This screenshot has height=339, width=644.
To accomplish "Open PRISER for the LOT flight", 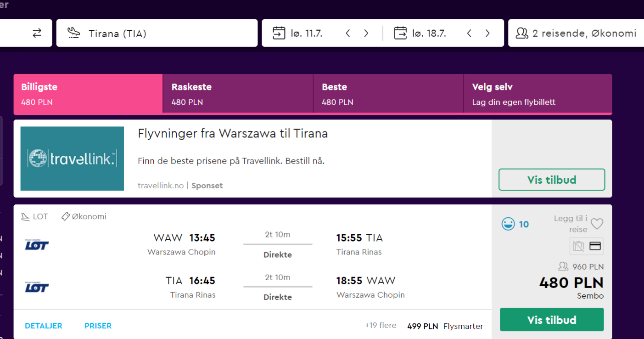I will pyautogui.click(x=98, y=326).
